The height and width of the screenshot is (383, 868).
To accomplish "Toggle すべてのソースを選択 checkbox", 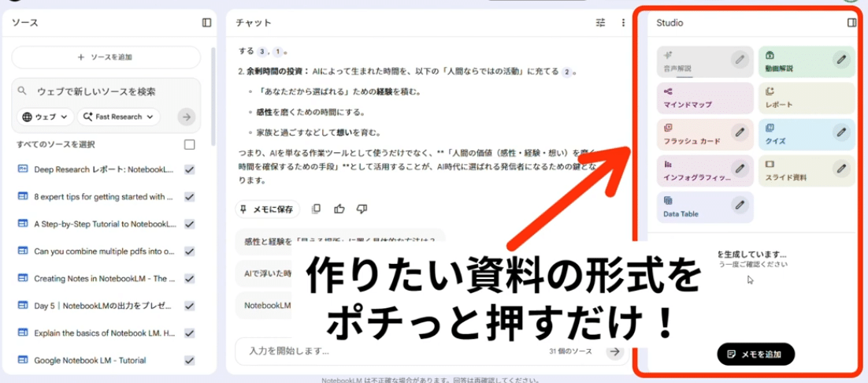I will (x=189, y=144).
